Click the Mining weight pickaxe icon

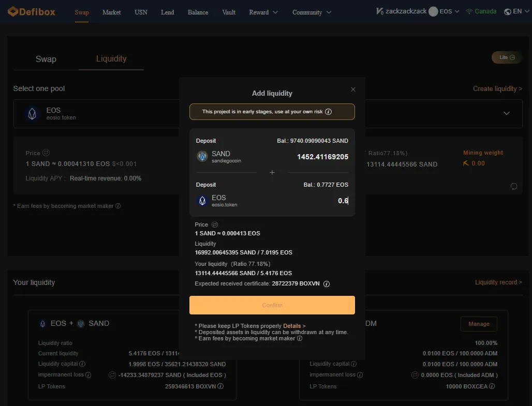click(466, 163)
